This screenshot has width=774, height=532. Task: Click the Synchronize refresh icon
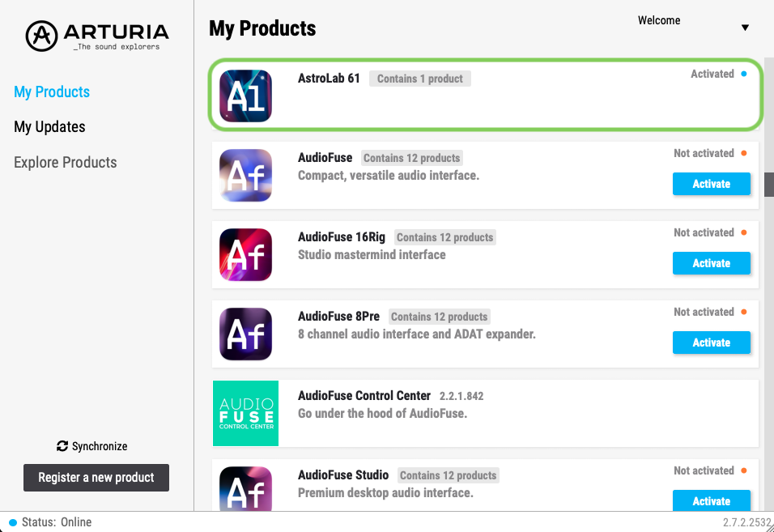point(62,446)
